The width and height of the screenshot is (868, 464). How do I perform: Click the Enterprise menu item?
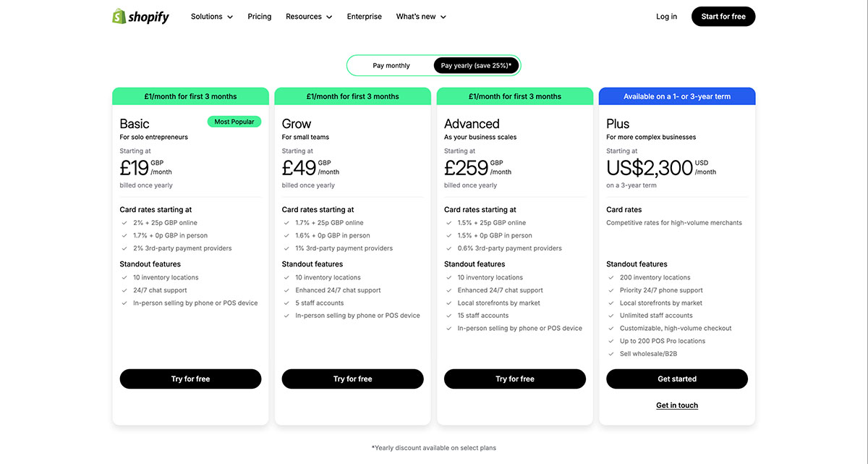coord(364,16)
